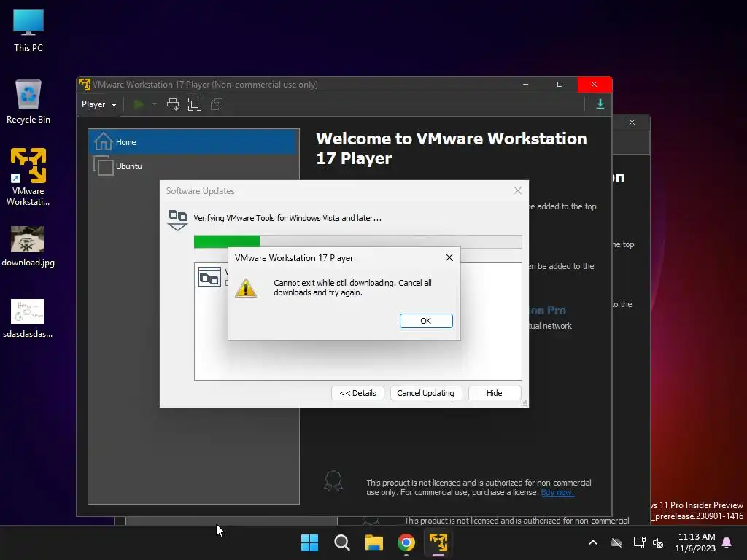This screenshot has height=560, width=747.
Task: Click the VMware Tools item icon in list
Action: 209,277
